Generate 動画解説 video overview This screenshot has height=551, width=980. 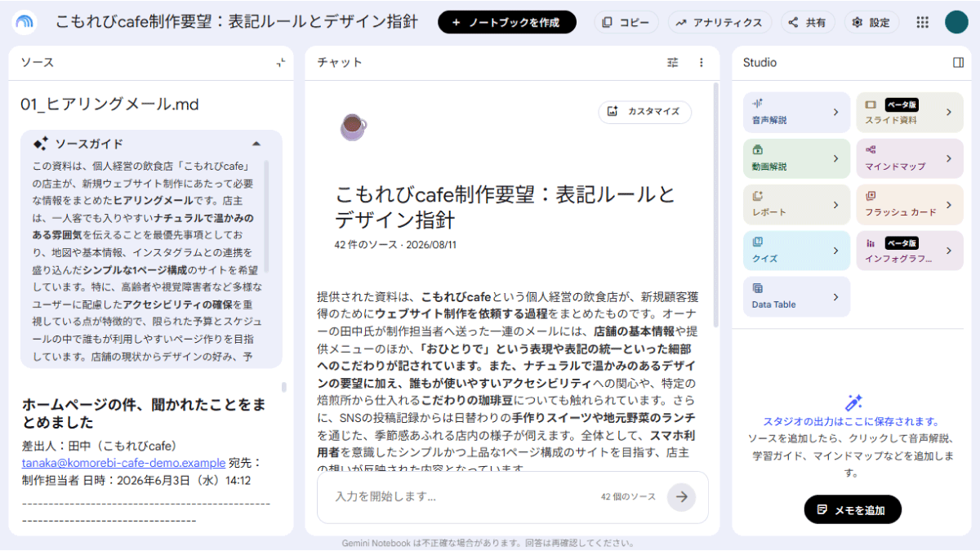798,158
